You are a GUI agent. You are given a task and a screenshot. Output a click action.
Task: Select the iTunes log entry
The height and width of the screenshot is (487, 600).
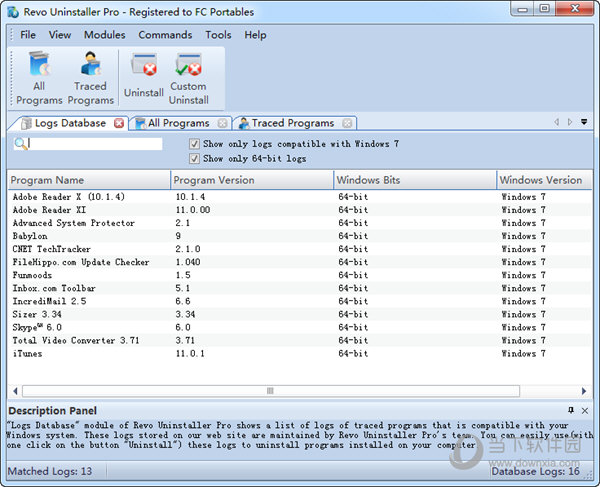[x=300, y=353]
